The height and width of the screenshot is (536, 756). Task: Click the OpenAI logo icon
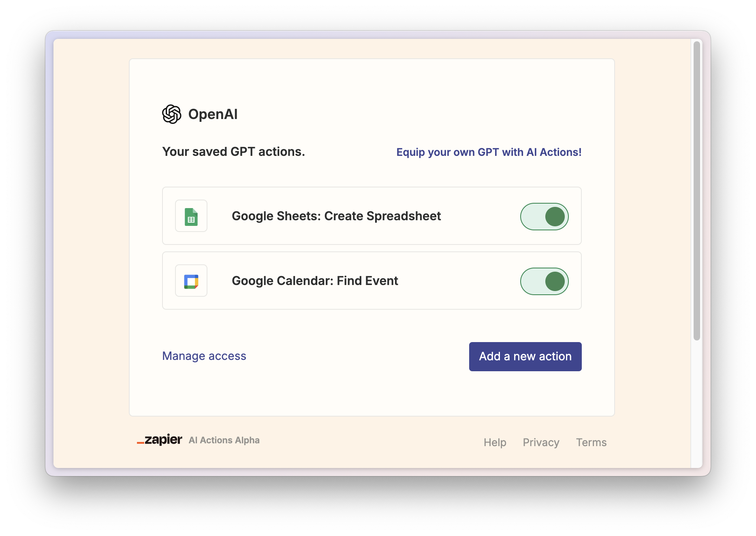pos(172,114)
